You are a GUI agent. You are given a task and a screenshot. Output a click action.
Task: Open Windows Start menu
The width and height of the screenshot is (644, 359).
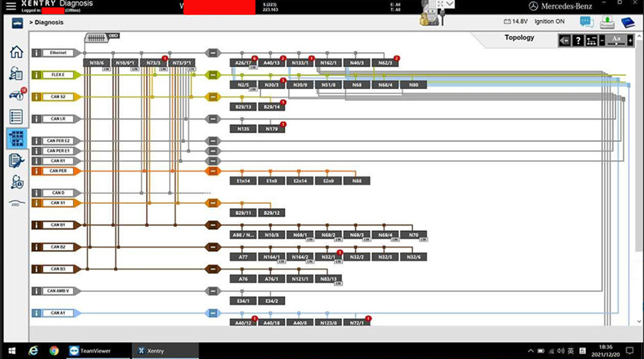[x=12, y=351]
